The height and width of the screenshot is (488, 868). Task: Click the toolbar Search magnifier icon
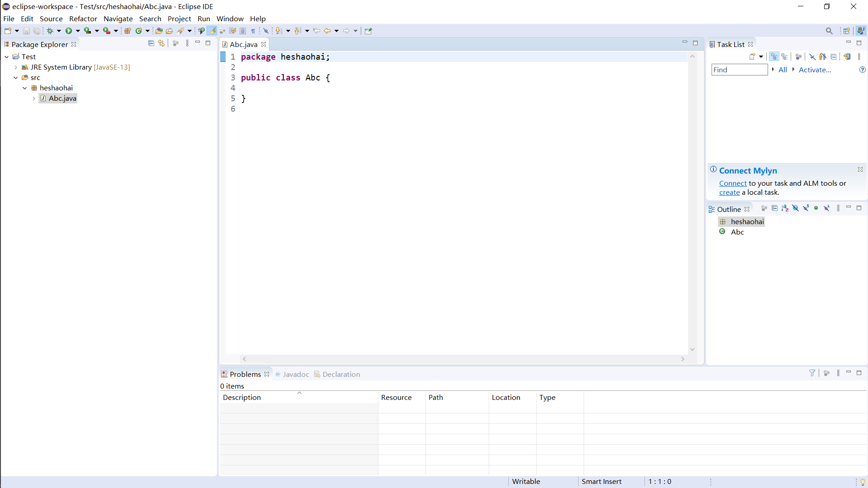829,31
